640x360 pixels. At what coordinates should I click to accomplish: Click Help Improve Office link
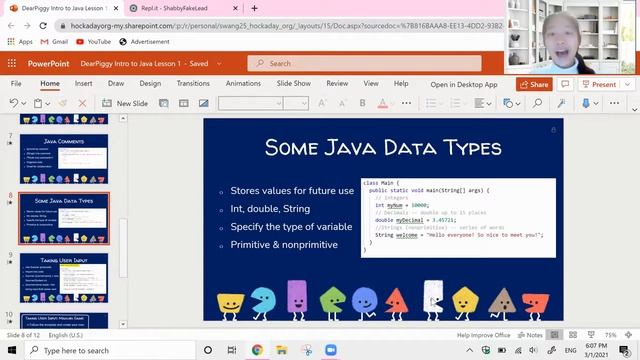483,335
